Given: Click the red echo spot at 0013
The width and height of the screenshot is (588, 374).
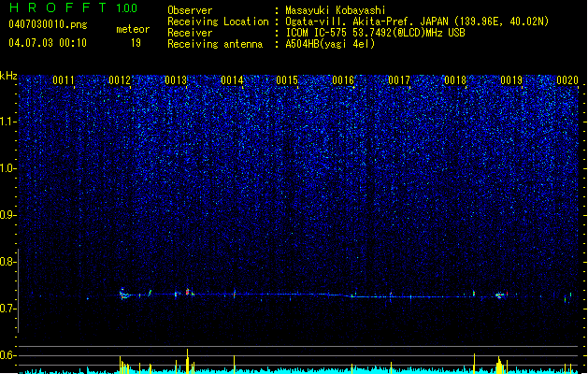Looking at the screenshot, I should (x=188, y=292).
